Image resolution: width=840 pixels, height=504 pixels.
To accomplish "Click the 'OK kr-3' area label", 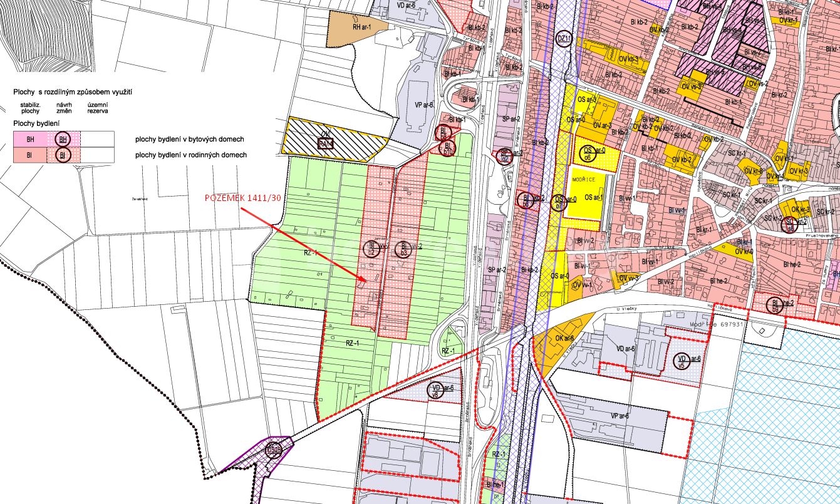I will (x=801, y=210).
